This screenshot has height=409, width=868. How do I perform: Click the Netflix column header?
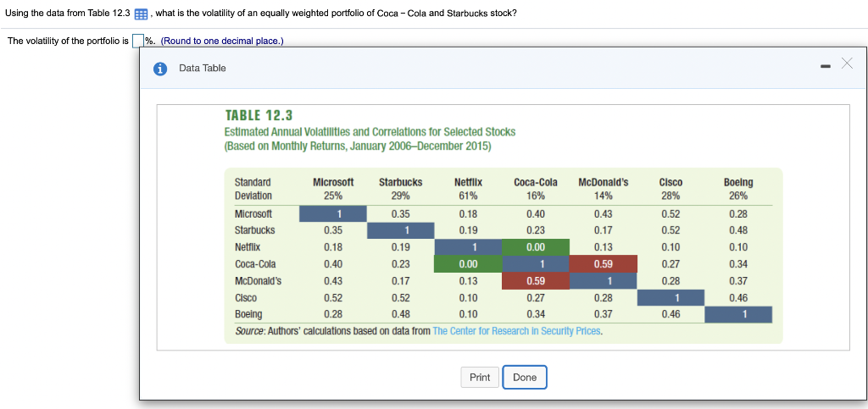[x=468, y=182]
